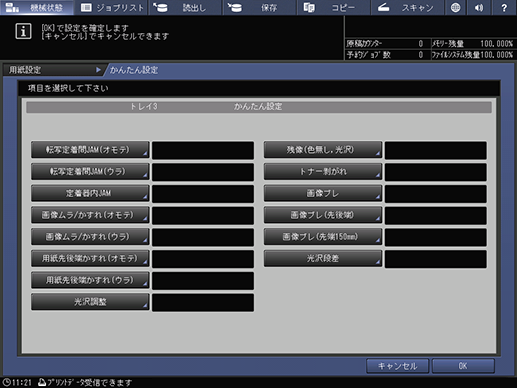
Task: Select トナー剥がれ toner peeling setting
Action: (323, 171)
